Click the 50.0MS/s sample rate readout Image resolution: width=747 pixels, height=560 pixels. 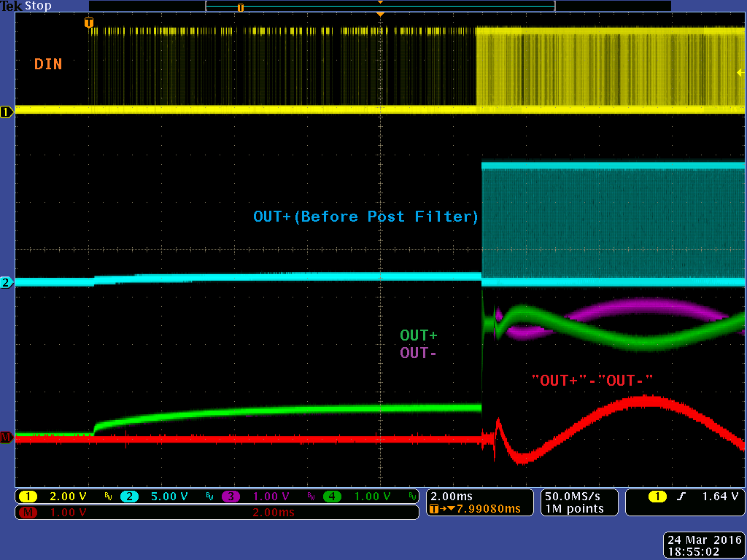(x=573, y=496)
